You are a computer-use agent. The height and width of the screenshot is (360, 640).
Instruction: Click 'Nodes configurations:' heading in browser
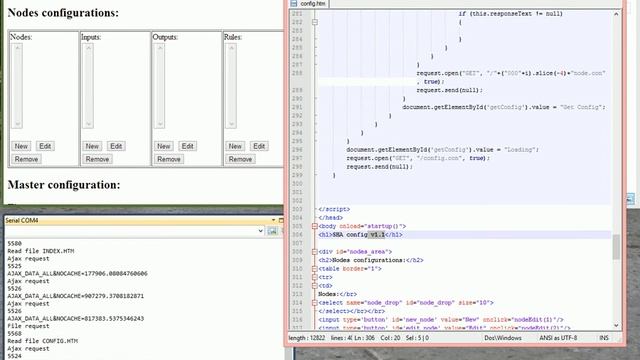pos(63,13)
